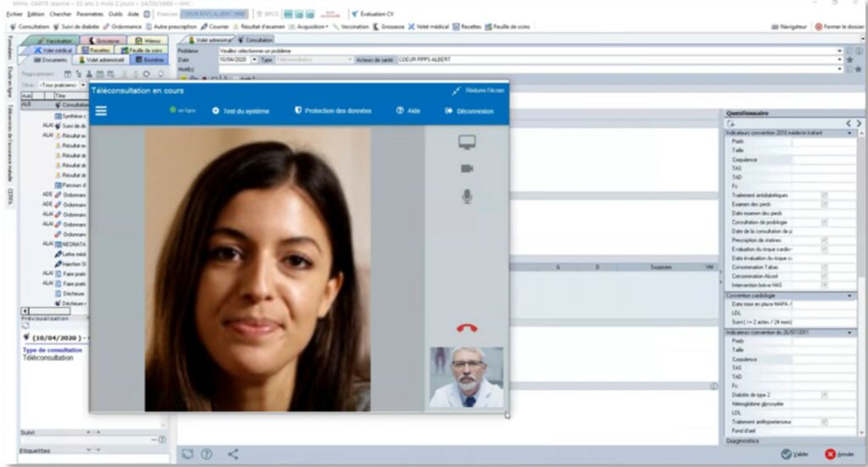The width and height of the screenshot is (868, 467).
Task: Click Aide in teleconsultation bar
Action: click(408, 111)
